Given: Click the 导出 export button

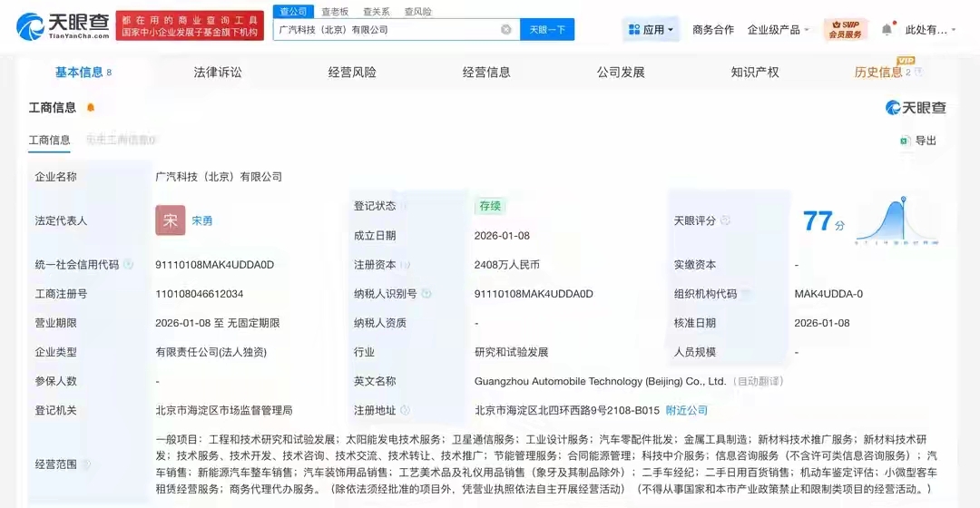Looking at the screenshot, I should pyautogui.click(x=918, y=141).
